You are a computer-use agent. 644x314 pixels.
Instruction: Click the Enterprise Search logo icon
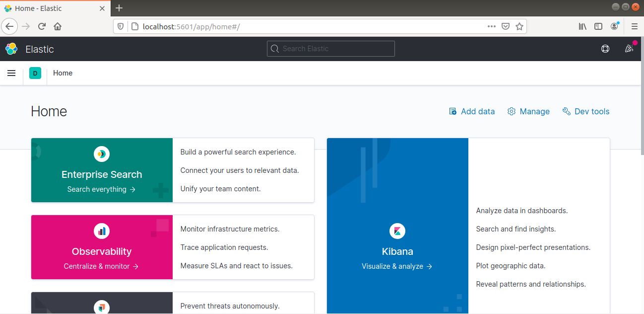point(102,154)
